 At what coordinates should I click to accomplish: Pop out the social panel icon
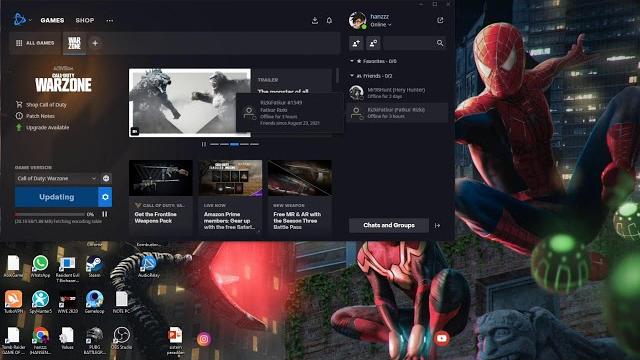[440, 20]
